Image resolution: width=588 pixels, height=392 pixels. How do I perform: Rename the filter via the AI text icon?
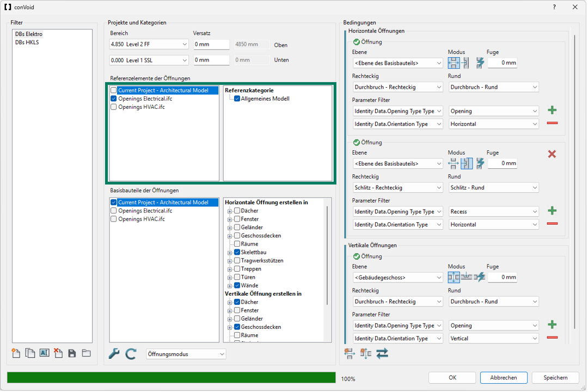(x=44, y=353)
